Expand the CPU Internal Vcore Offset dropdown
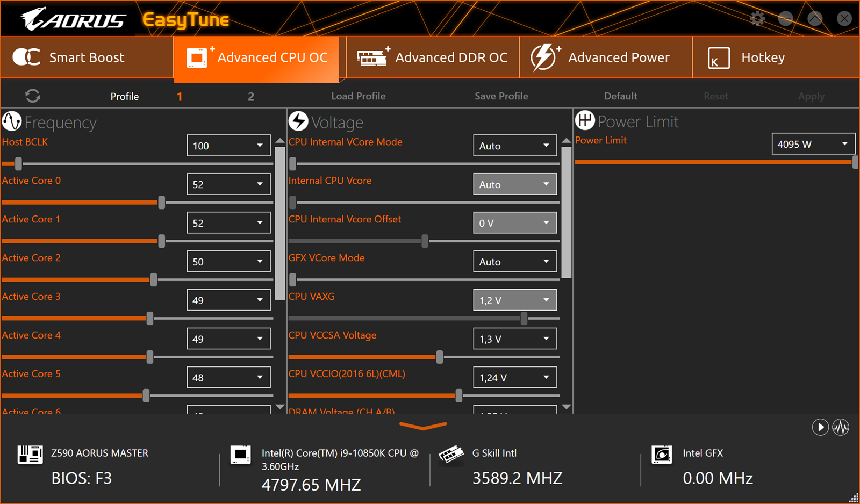 (x=515, y=223)
